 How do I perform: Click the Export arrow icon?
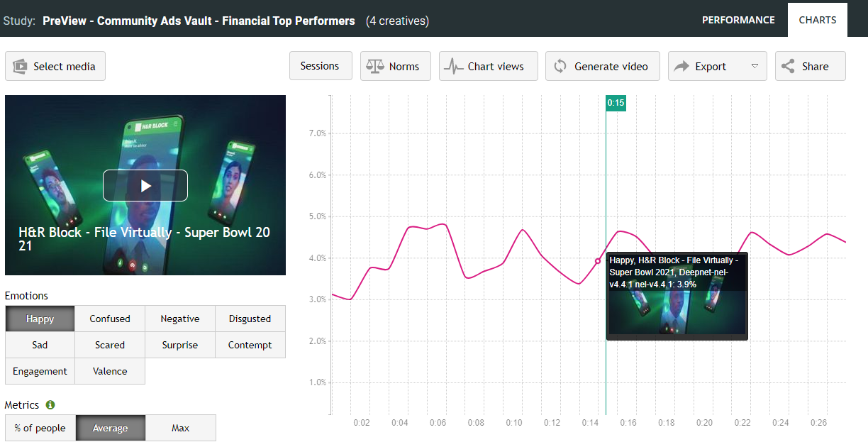tap(681, 66)
